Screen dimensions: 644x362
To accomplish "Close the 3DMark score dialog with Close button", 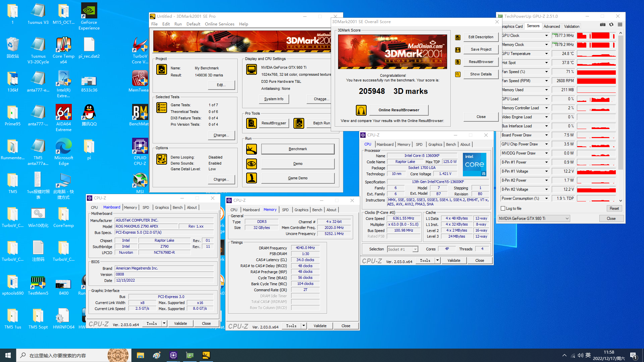I will pos(481,117).
